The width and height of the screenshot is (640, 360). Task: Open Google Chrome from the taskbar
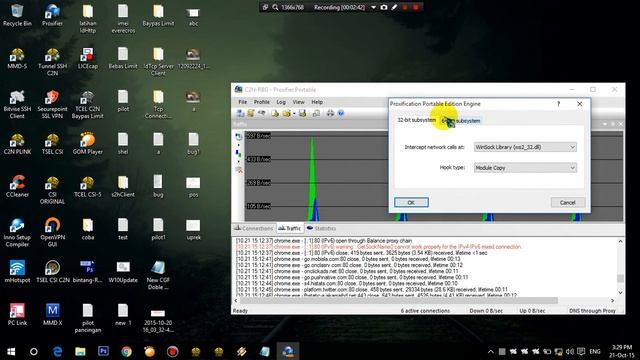(126, 351)
